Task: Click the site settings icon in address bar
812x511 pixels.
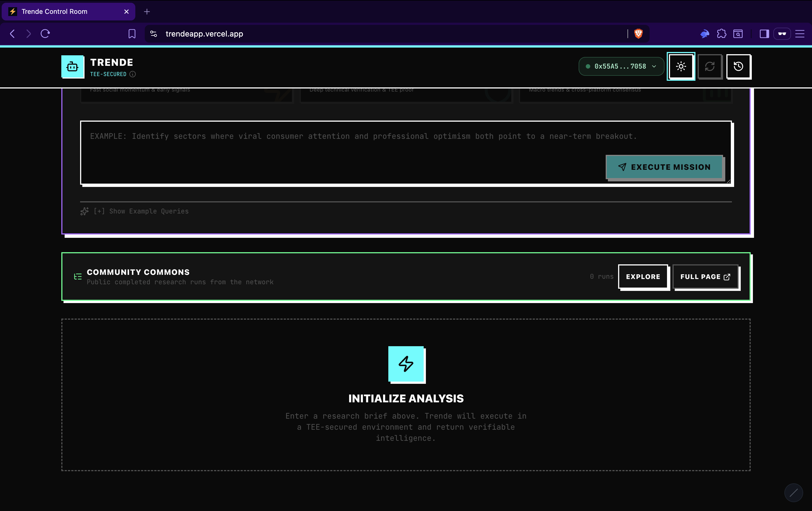Action: [154, 34]
